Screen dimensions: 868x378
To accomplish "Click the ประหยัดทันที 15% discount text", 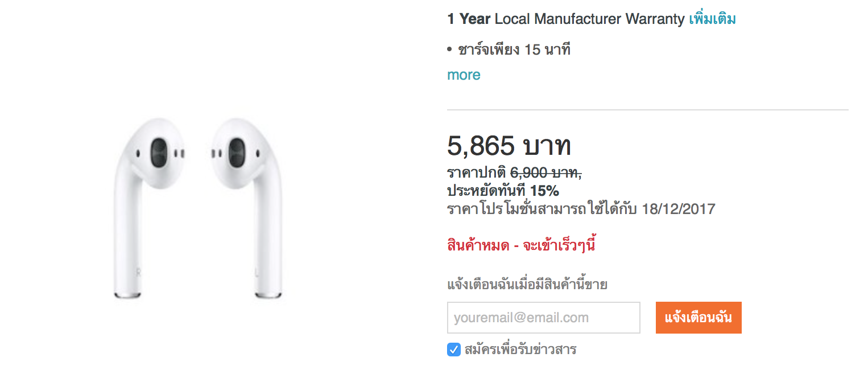I will point(503,191).
